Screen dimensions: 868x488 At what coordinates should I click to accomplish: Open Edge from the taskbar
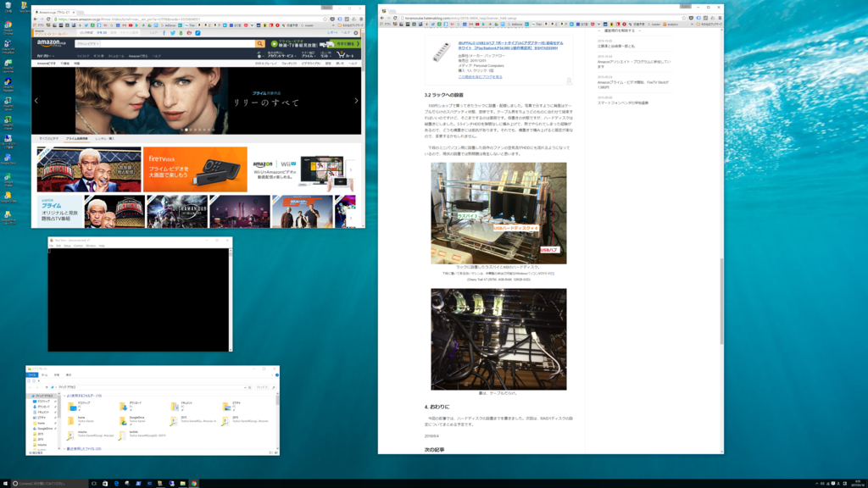pyautogui.click(x=116, y=484)
